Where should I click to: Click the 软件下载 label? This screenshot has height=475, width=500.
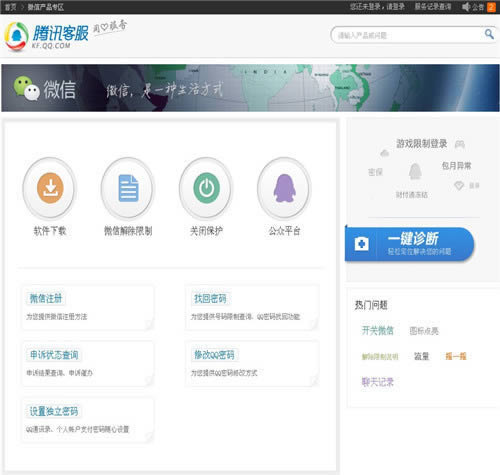tap(50, 231)
